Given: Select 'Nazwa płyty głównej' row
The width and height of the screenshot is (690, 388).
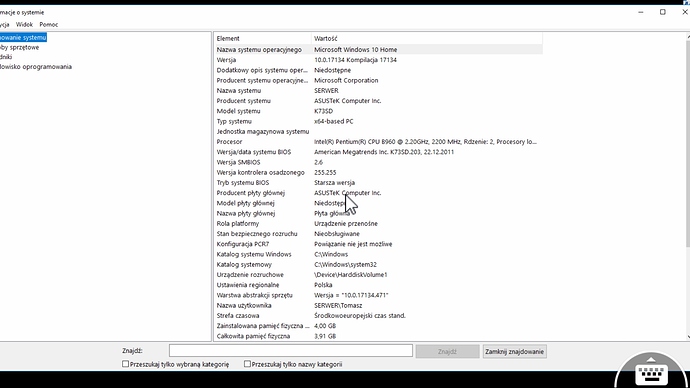Looking at the screenshot, I should click(x=378, y=213).
